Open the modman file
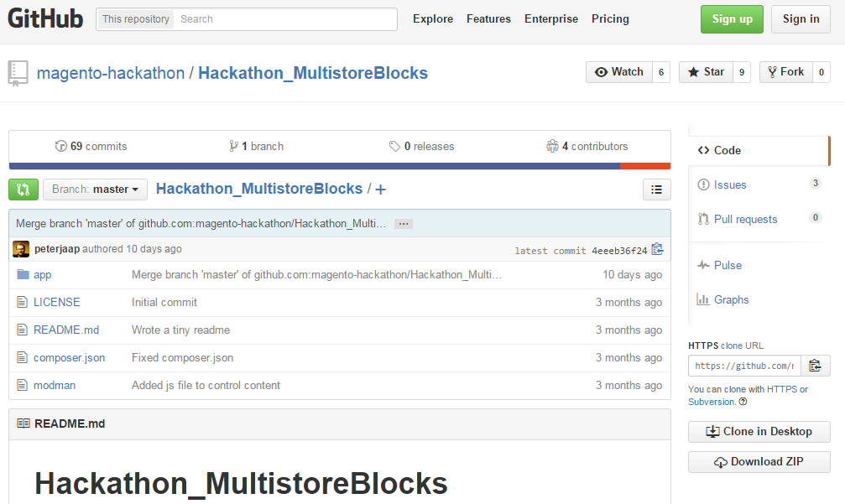The image size is (845, 504). pos(55,386)
